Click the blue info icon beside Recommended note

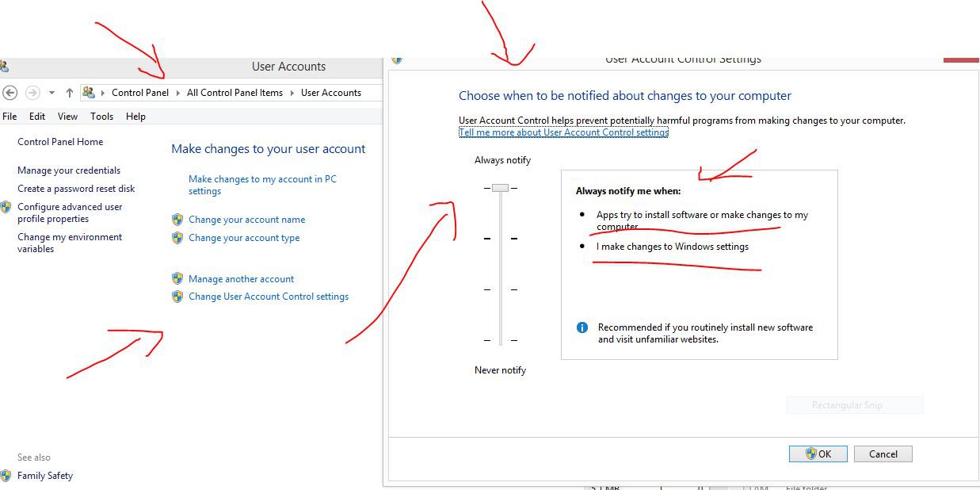pos(582,327)
